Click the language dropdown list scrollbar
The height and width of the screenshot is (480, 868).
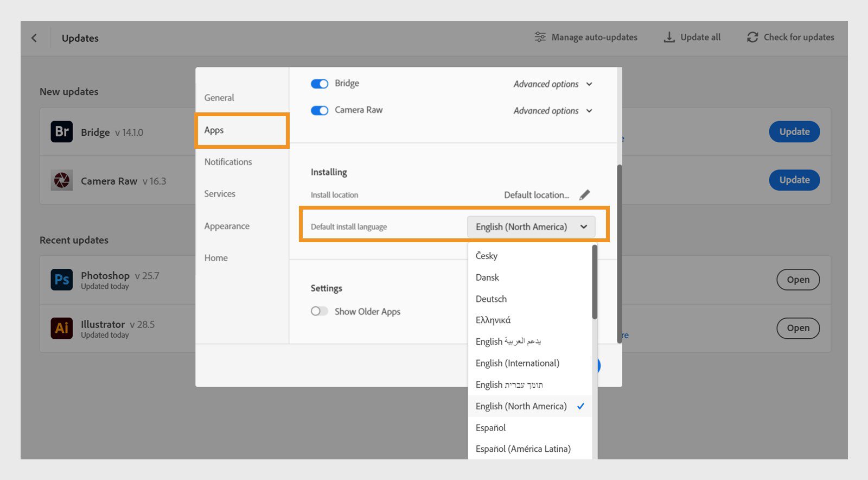click(x=595, y=282)
